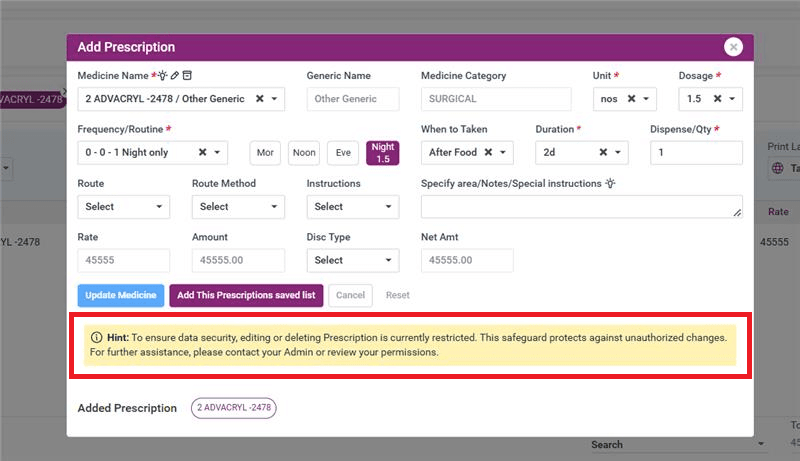
Task: Toggle the Mor dose button
Action: 265,153
